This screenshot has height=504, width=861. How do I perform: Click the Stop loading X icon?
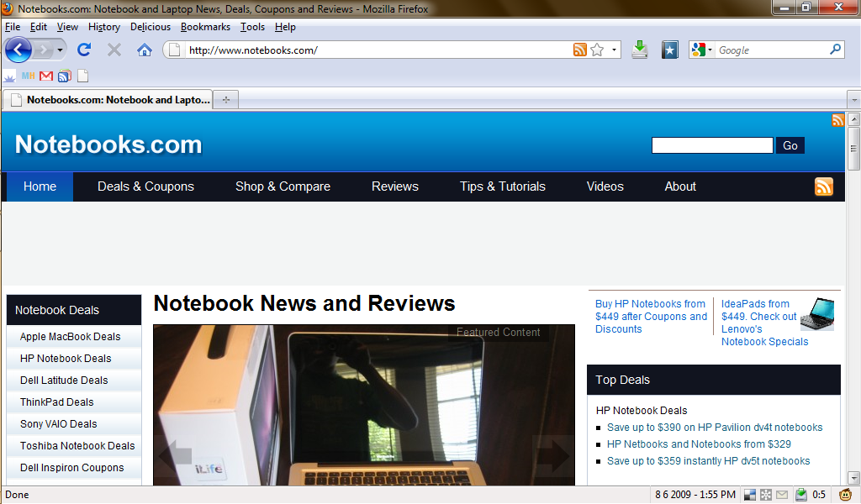pos(114,50)
